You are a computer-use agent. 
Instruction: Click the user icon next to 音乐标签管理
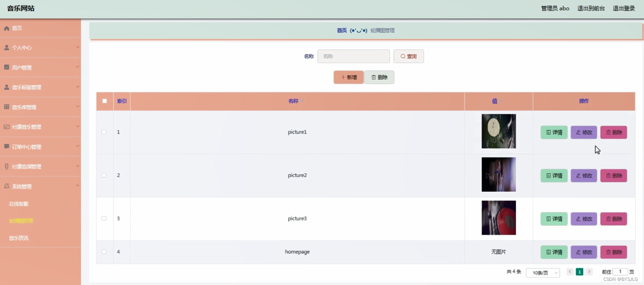click(7, 87)
